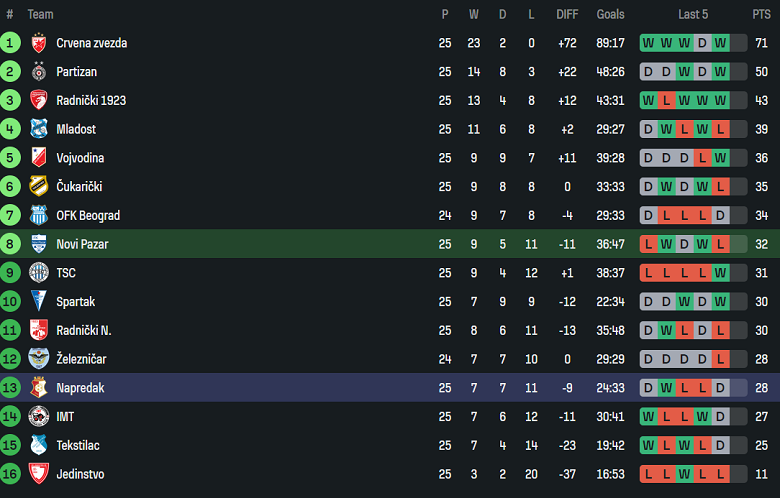Click the Partizan club crest icon
The image size is (780, 498).
(x=39, y=72)
